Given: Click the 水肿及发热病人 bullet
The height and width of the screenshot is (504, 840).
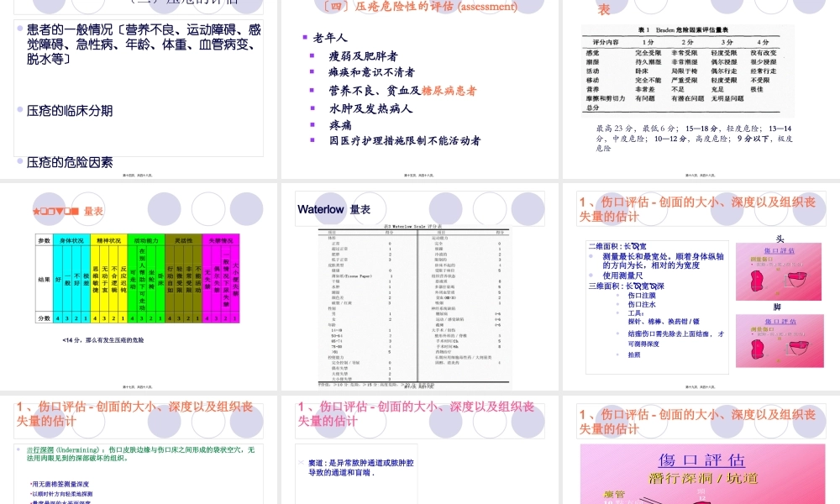Looking at the screenshot, I should click(370, 108).
